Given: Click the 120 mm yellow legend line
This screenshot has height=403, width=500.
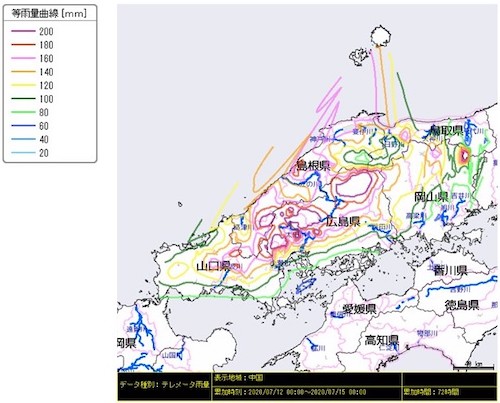Looking at the screenshot, I should pos(23,85).
